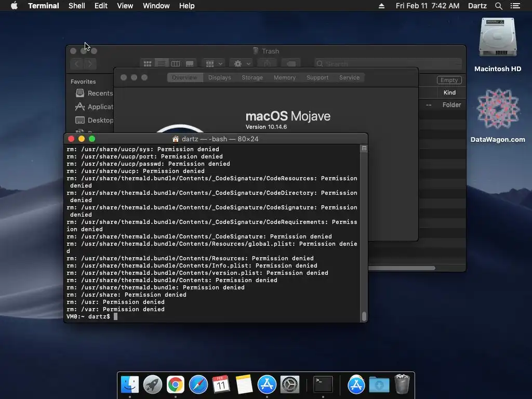
Task: Open the View menu
Action: point(125,6)
